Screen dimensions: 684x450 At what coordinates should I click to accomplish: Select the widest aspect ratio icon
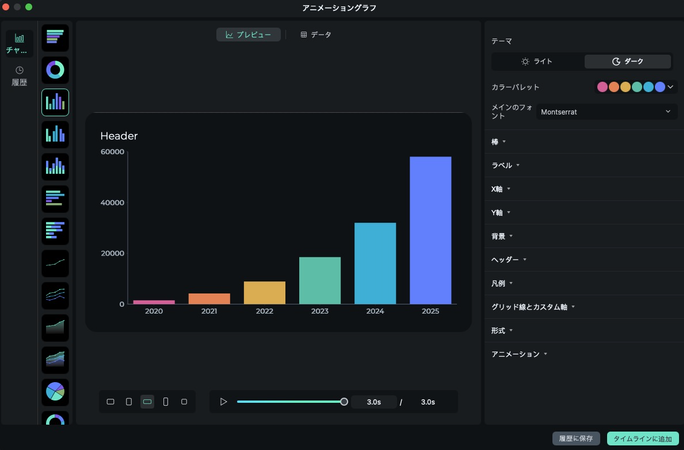(x=147, y=402)
